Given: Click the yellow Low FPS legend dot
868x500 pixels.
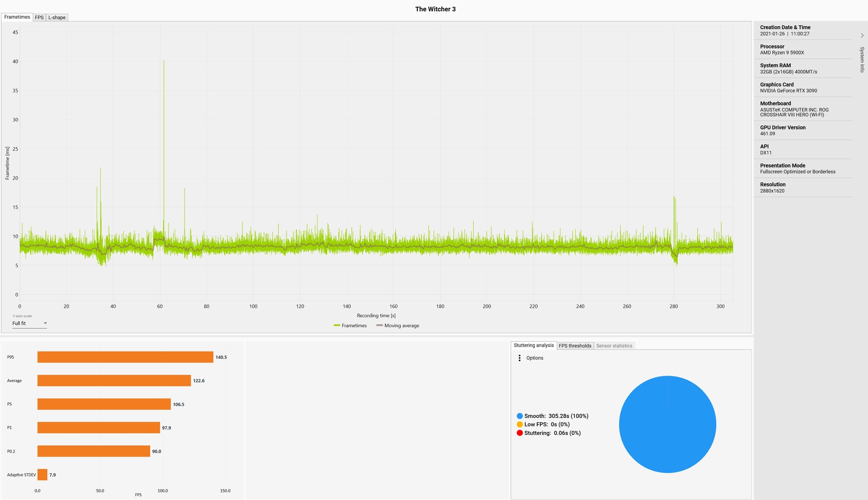Looking at the screenshot, I should (x=519, y=425).
